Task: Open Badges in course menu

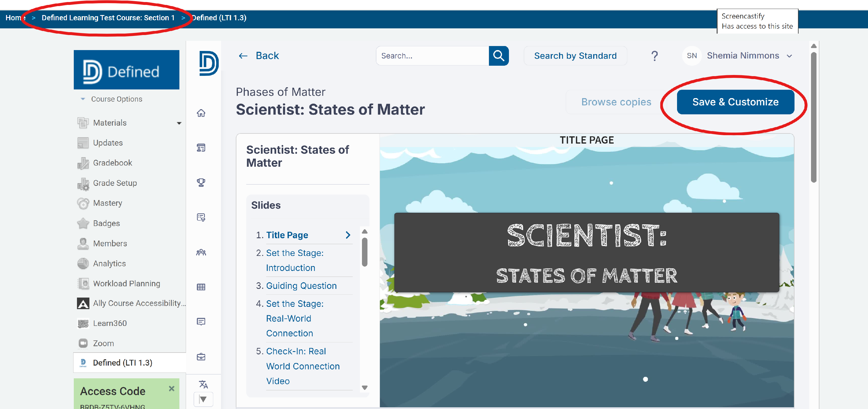Action: click(106, 223)
